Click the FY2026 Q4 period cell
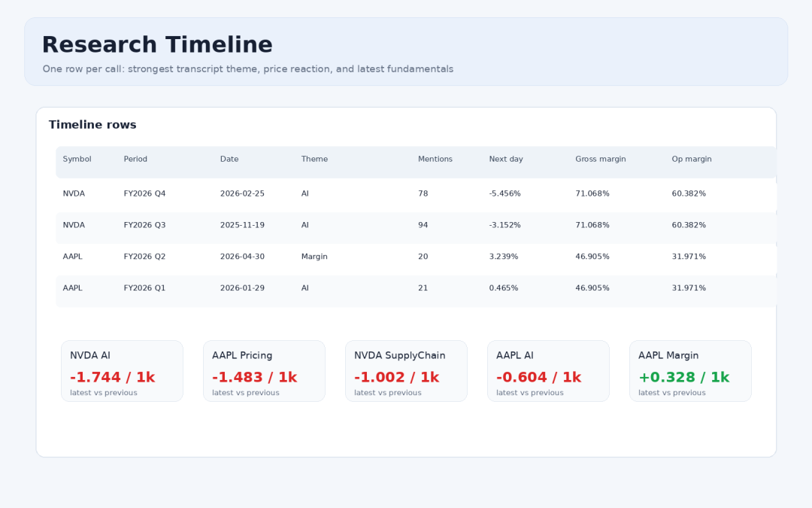The height and width of the screenshot is (508, 812). pos(144,193)
